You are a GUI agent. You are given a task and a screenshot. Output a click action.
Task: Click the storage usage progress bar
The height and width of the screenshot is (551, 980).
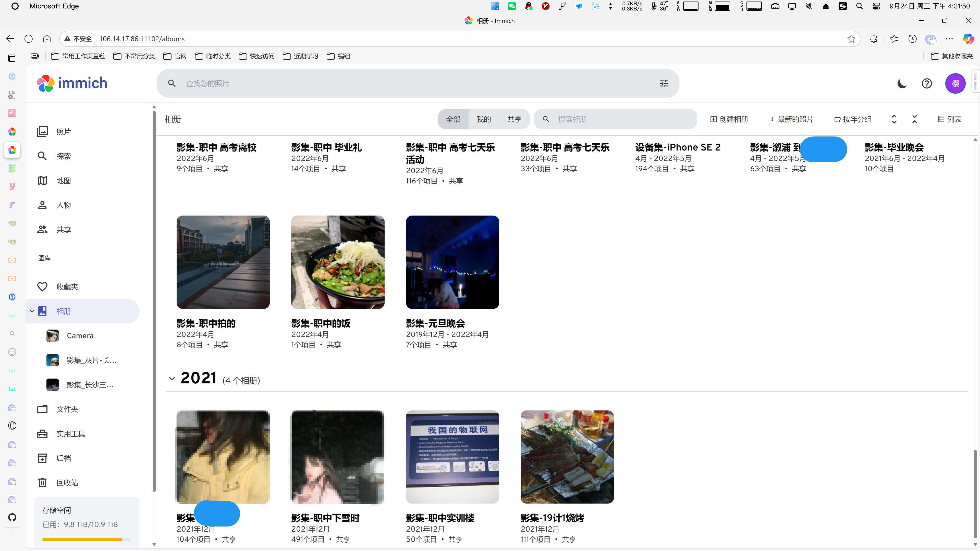click(x=86, y=539)
